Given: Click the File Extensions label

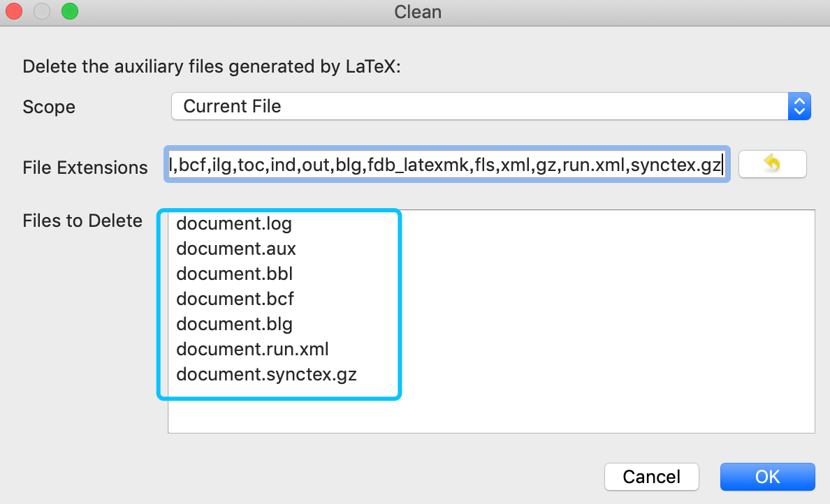Looking at the screenshot, I should click(x=85, y=168).
